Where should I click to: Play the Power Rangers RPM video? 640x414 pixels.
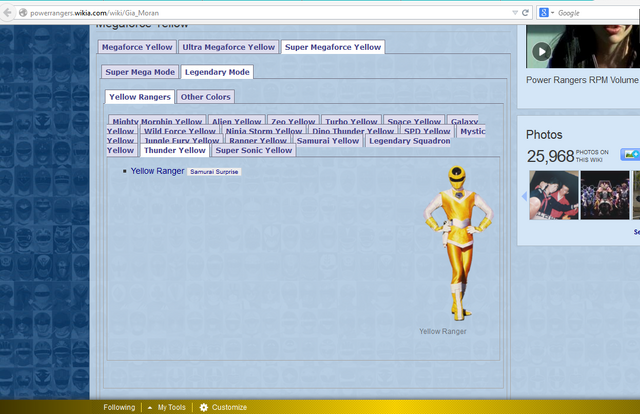point(542,52)
